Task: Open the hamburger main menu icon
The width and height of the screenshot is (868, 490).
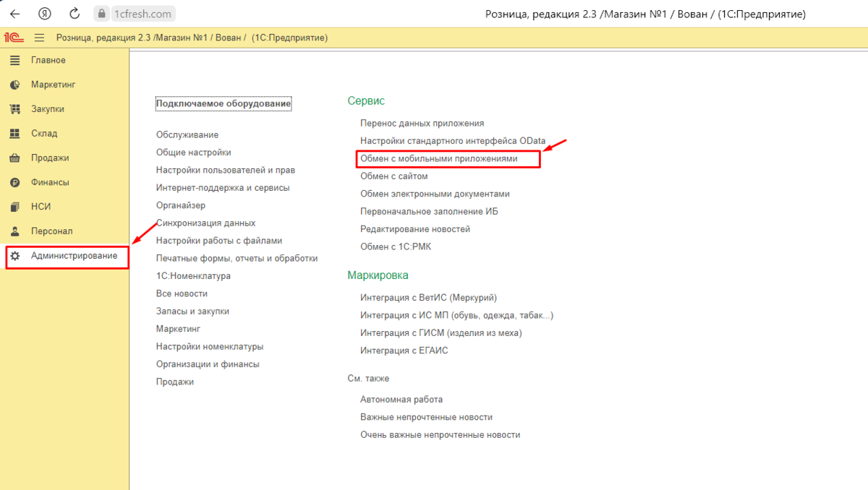Action: [x=40, y=37]
